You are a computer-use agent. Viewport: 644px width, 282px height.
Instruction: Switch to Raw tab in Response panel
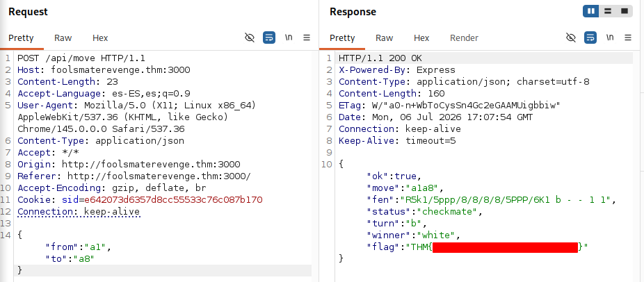coord(384,38)
